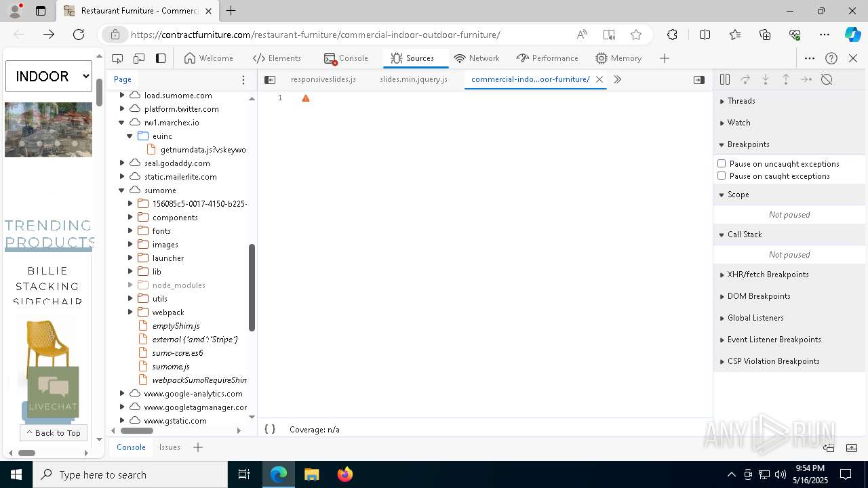This screenshot has width=868, height=488.
Task: Show more open file tabs chevron
Action: (617, 79)
